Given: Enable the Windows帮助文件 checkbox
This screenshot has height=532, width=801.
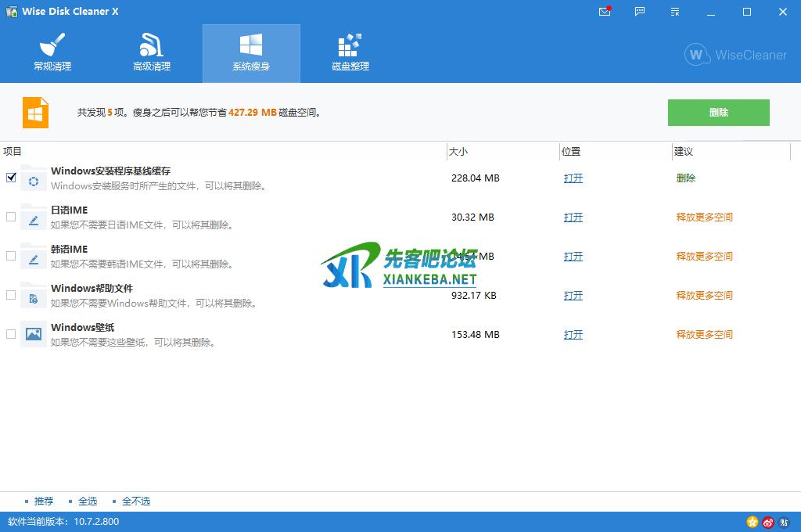Looking at the screenshot, I should tap(11, 295).
